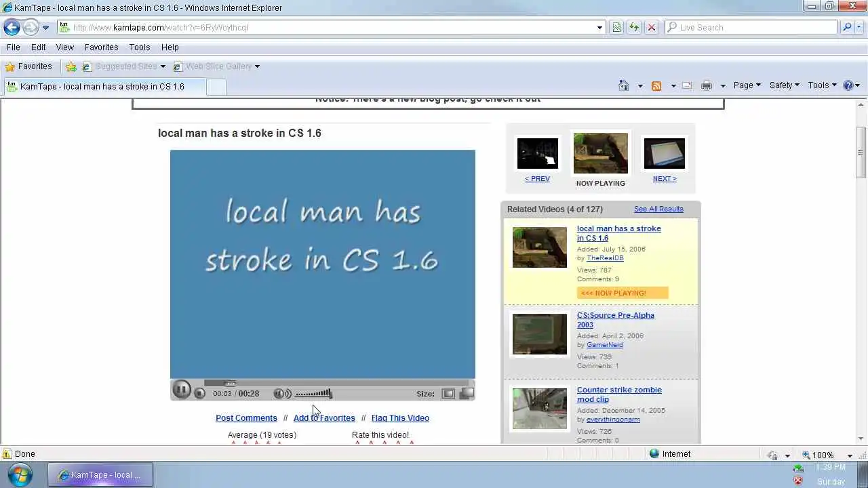Click the Favorites star button

tap(28, 66)
